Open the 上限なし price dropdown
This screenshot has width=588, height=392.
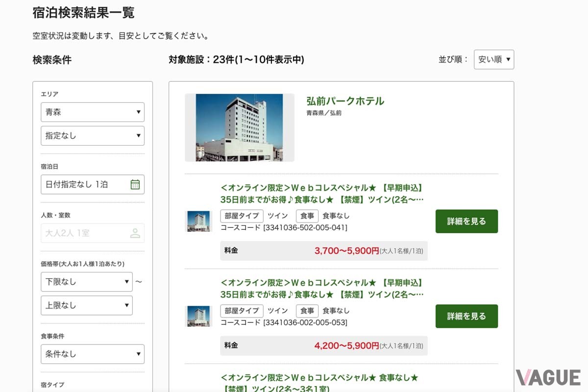(87, 305)
